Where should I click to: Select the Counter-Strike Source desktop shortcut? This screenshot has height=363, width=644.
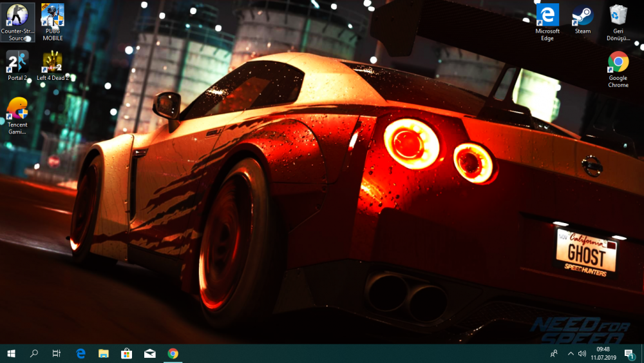point(17,16)
